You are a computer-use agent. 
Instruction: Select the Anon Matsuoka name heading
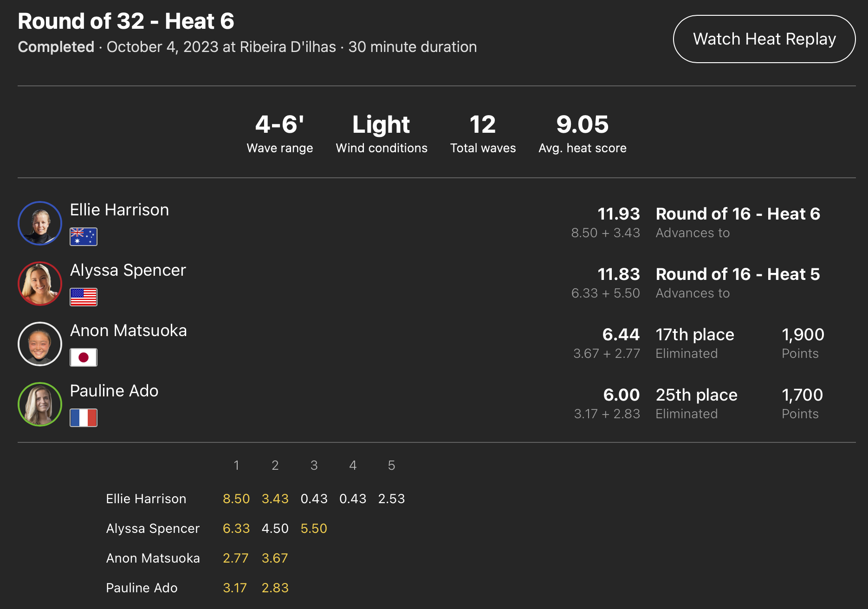[128, 330]
